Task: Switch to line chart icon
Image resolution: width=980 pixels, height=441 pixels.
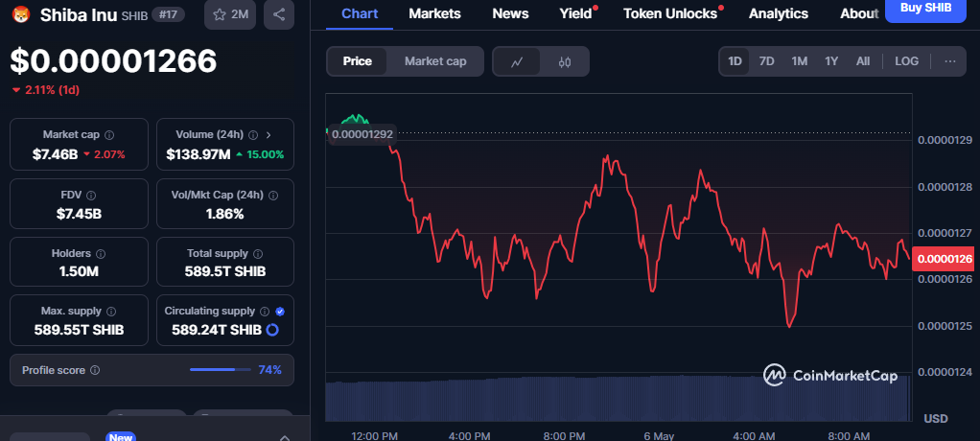Action: click(516, 61)
